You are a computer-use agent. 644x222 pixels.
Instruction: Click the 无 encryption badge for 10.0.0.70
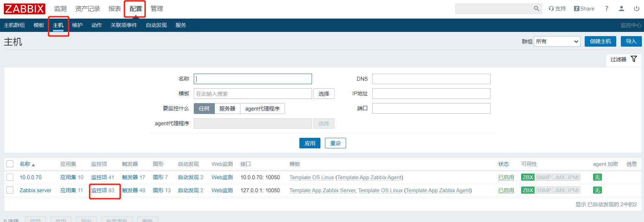tap(597, 177)
